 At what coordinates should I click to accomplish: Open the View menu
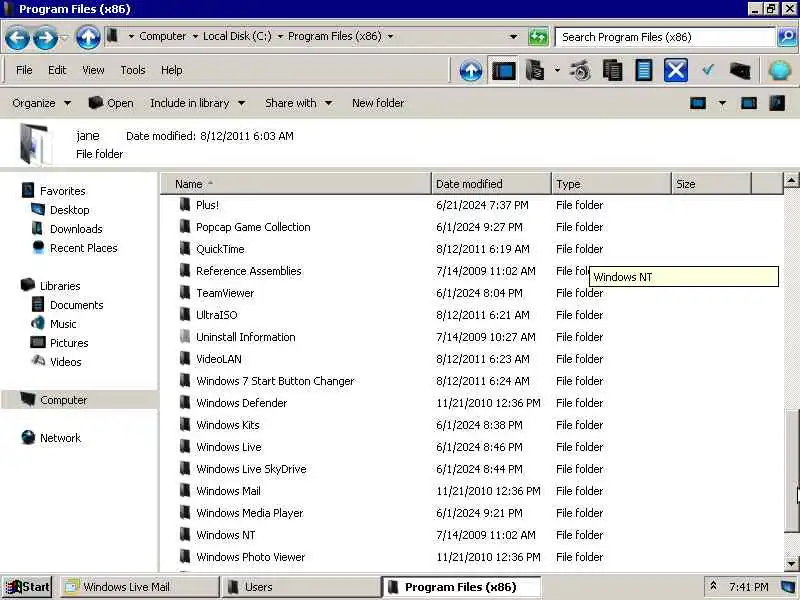pyautogui.click(x=93, y=70)
